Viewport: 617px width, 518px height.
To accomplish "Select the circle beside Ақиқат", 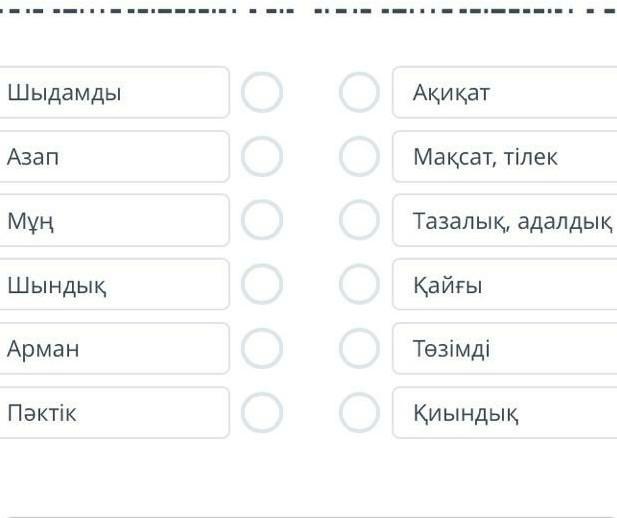I will coord(360,93).
